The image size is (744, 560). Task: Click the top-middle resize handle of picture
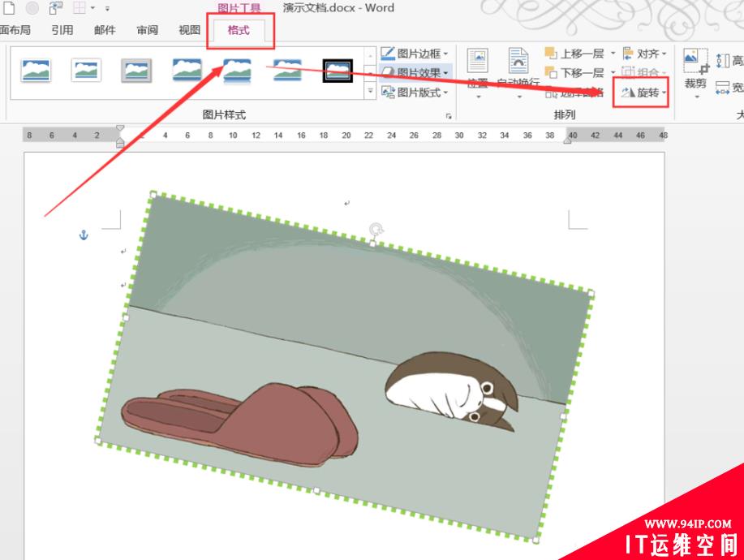372,244
